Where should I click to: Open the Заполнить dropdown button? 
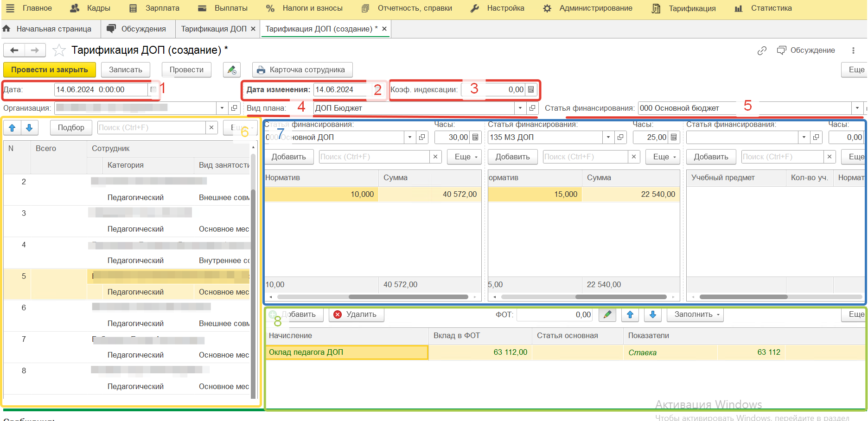pyautogui.click(x=695, y=314)
